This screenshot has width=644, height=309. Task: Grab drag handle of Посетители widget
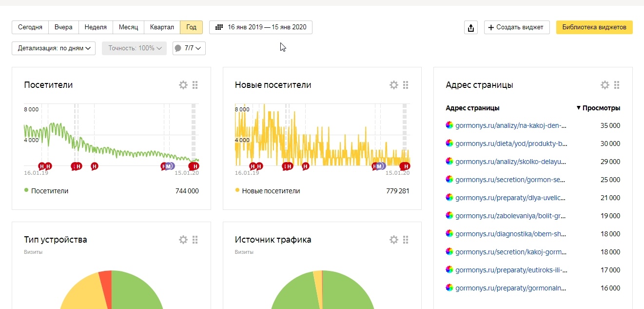click(195, 85)
